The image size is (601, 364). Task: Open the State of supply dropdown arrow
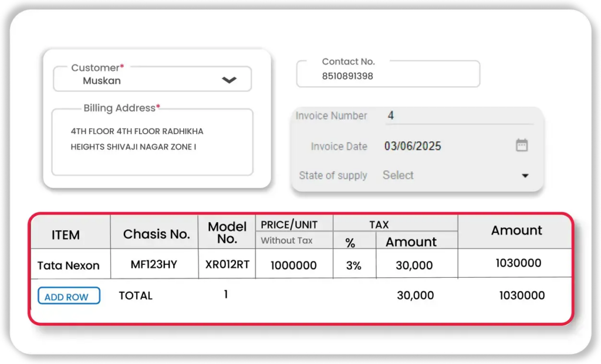[525, 176]
